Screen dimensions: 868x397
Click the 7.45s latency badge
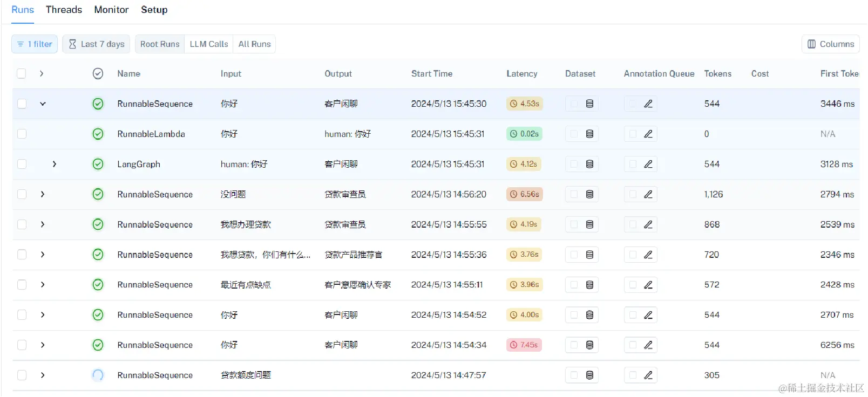click(524, 345)
